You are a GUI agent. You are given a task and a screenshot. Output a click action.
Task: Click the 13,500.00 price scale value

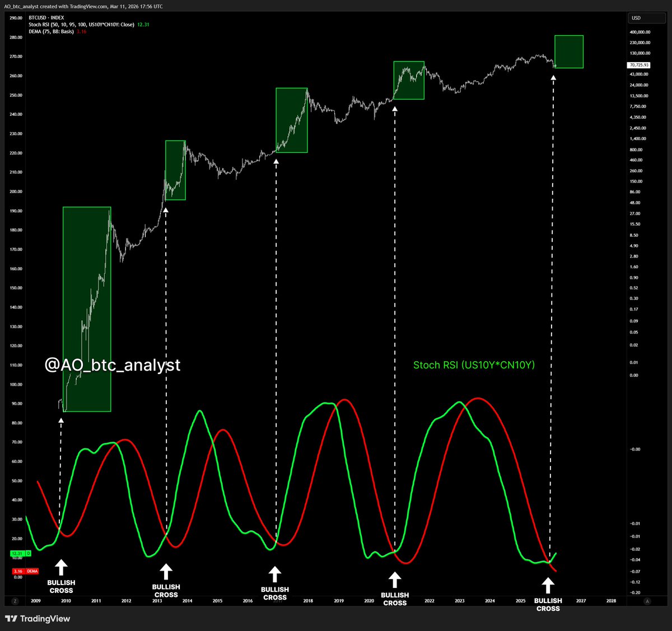pos(638,96)
